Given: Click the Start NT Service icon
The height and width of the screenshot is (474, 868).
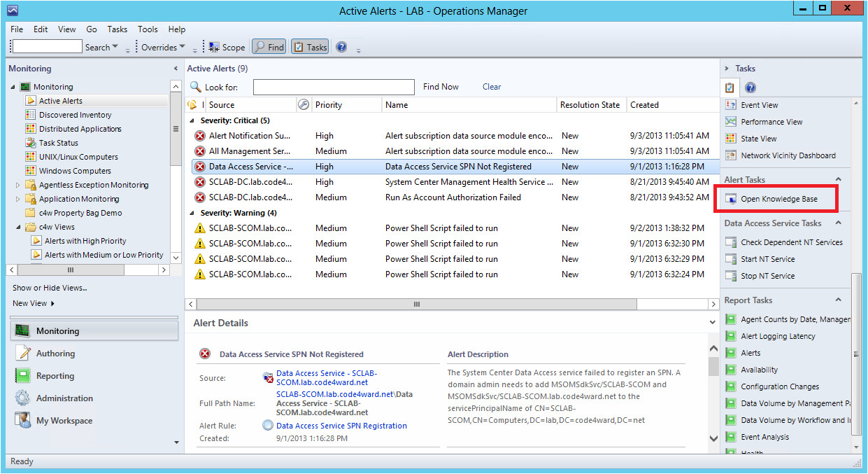Looking at the screenshot, I should pos(731,259).
